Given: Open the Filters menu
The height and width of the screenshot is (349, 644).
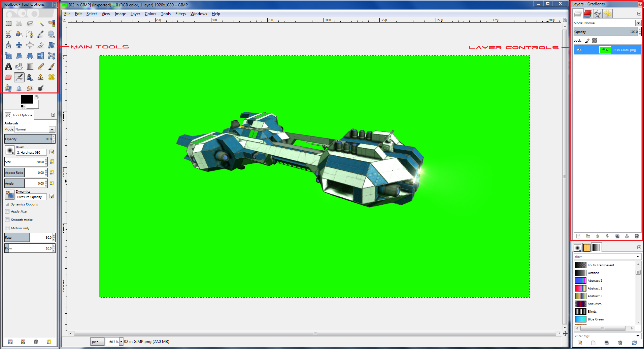Looking at the screenshot, I should tap(180, 14).
